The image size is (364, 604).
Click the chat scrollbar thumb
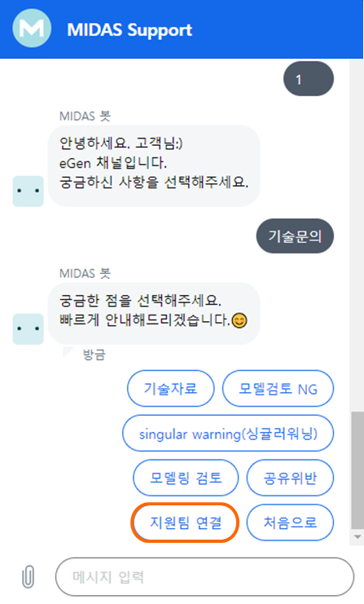coord(357,470)
